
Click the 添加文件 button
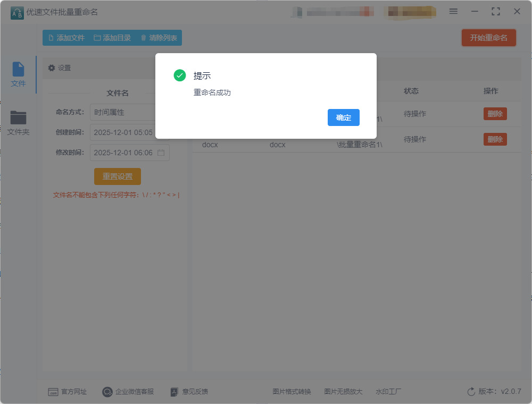[66, 38]
